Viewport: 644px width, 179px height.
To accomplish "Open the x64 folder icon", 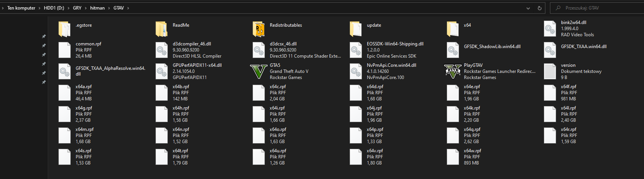I will 453,29.
